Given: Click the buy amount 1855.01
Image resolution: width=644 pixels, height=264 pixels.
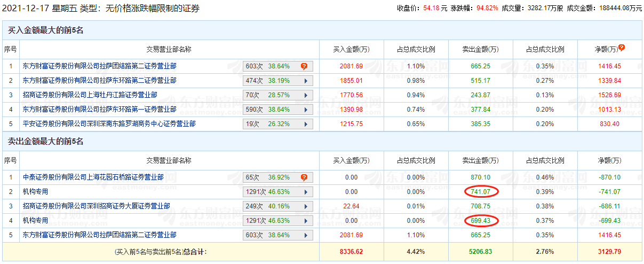Looking at the screenshot, I should 351,81.
